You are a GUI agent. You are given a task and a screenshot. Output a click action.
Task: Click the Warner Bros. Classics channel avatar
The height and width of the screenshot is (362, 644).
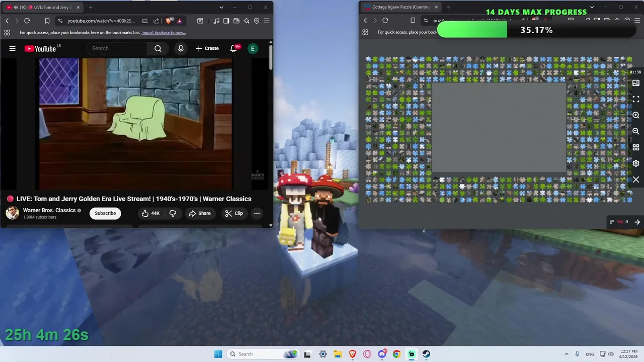tap(13, 213)
